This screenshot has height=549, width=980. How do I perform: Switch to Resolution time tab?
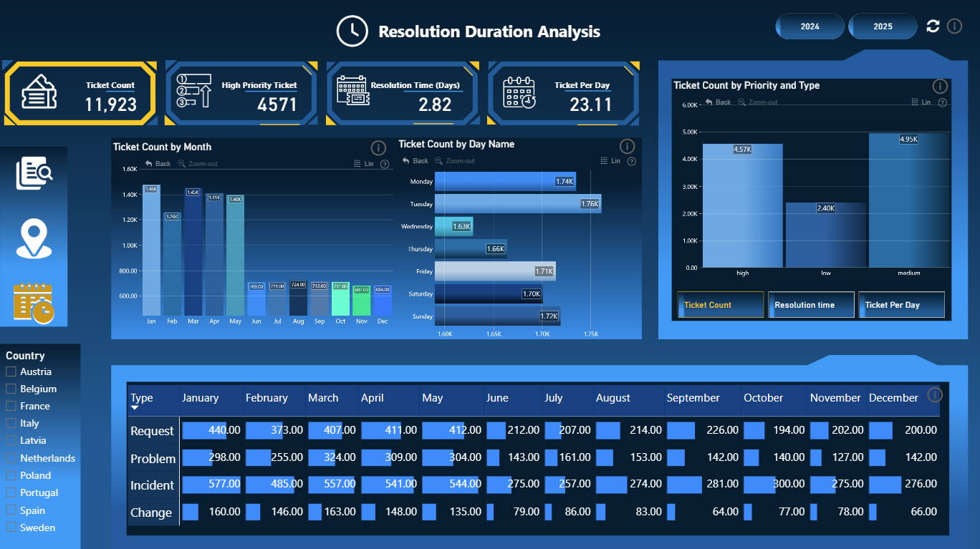(x=811, y=305)
